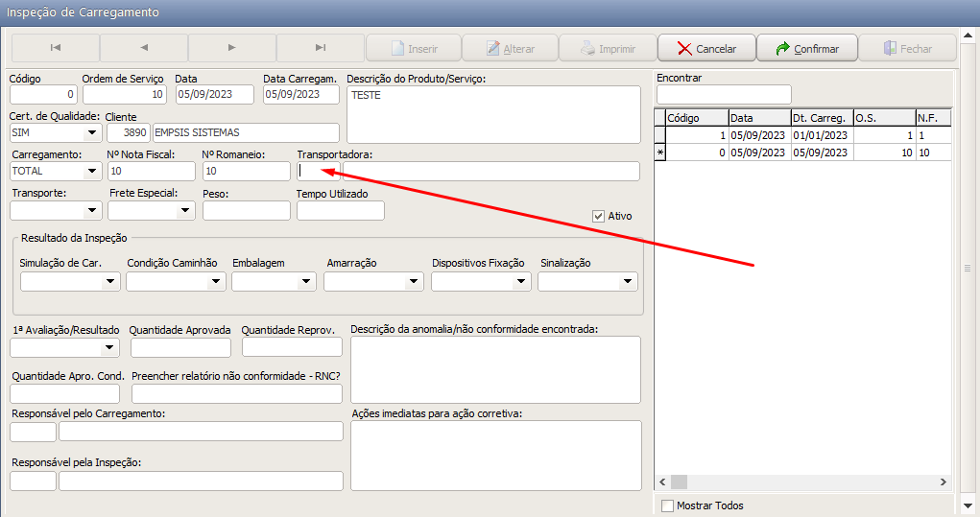Click the Peso input field
The width and height of the screenshot is (980, 517).
pyautogui.click(x=247, y=210)
